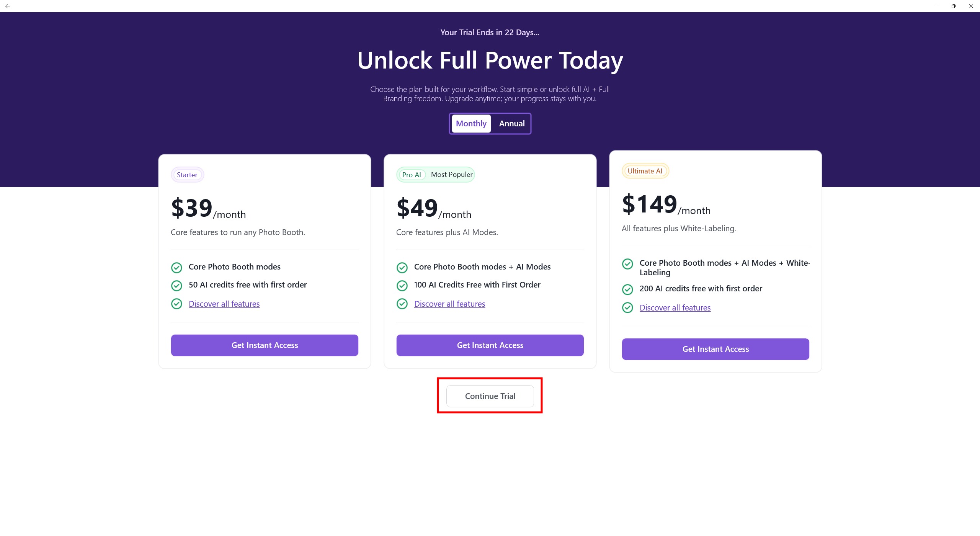Viewport: 980px width, 536px height.
Task: Get Instant Access for Starter plan
Action: click(x=265, y=345)
